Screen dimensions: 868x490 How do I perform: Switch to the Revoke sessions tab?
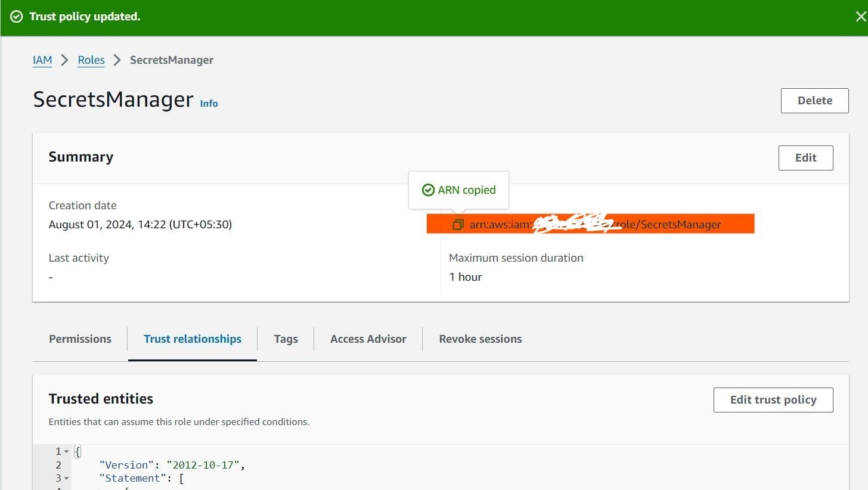coord(480,339)
